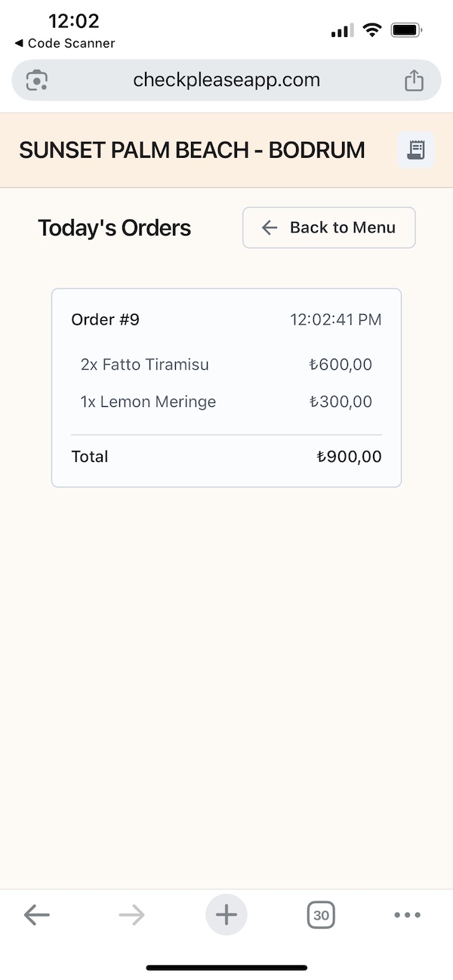453x980 pixels.
Task: Show the 30 open tabs switcher
Action: tap(322, 916)
